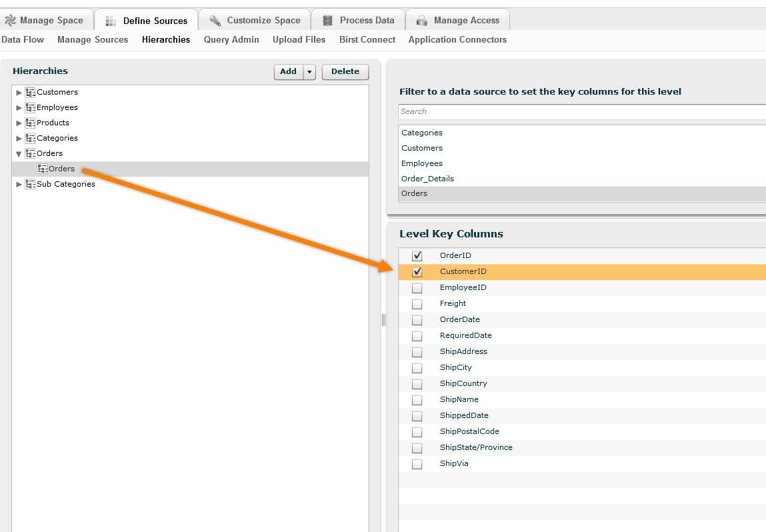Expand the Products hierarchy
This screenshot has height=532, width=766.
(x=19, y=123)
